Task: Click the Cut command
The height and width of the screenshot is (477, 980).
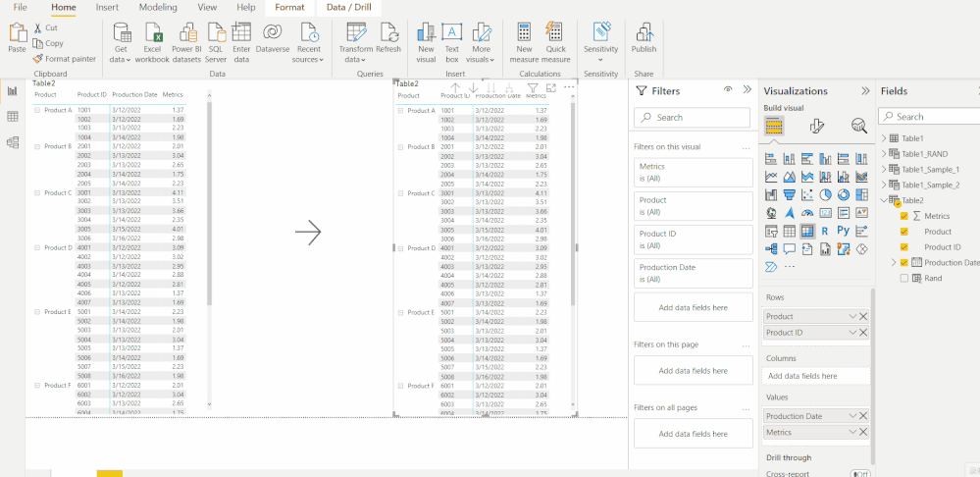Action: click(x=45, y=27)
